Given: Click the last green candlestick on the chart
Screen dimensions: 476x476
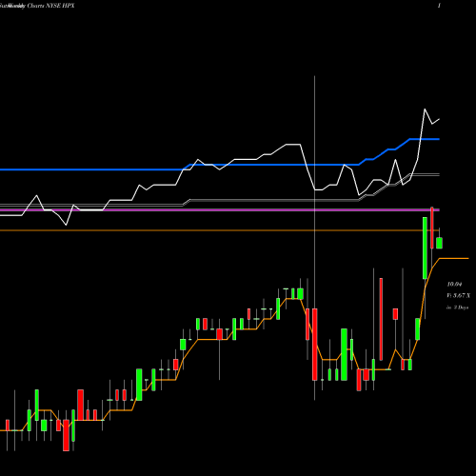Looking at the screenshot, I should point(439,243).
